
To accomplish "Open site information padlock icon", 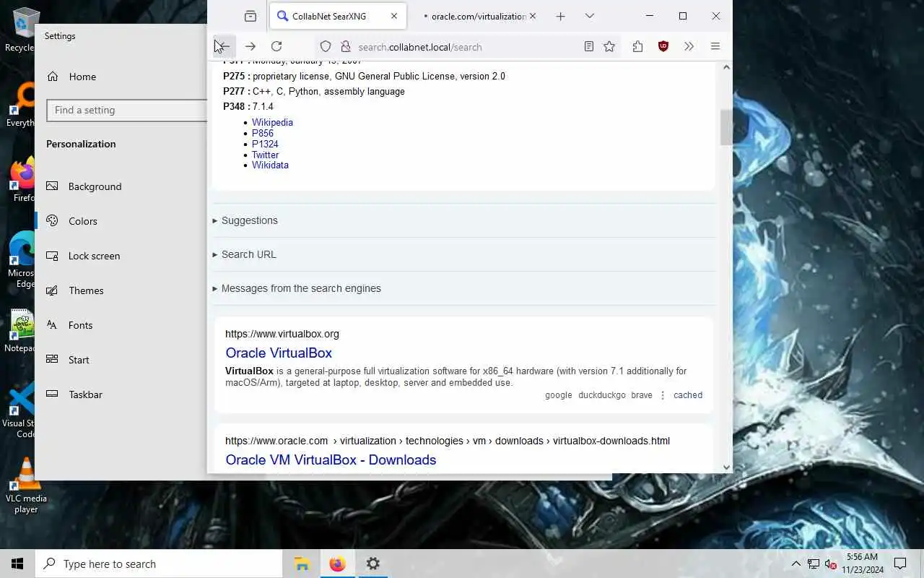I will click(x=345, y=46).
